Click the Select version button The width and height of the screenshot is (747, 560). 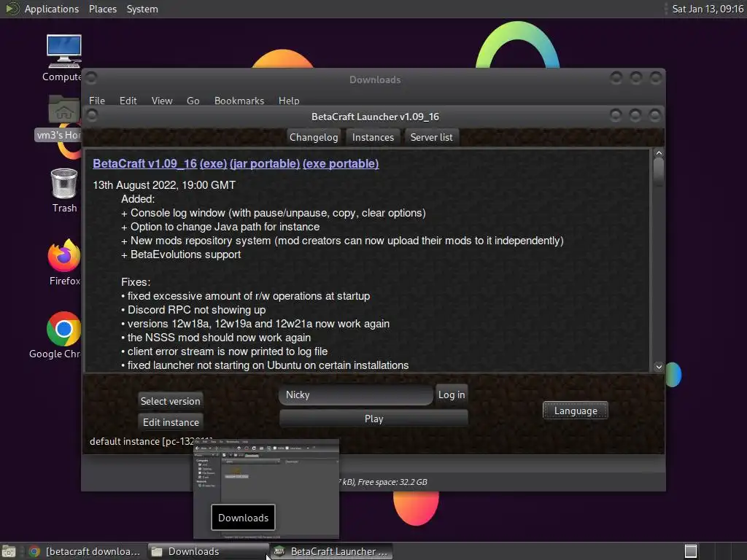[x=170, y=401]
